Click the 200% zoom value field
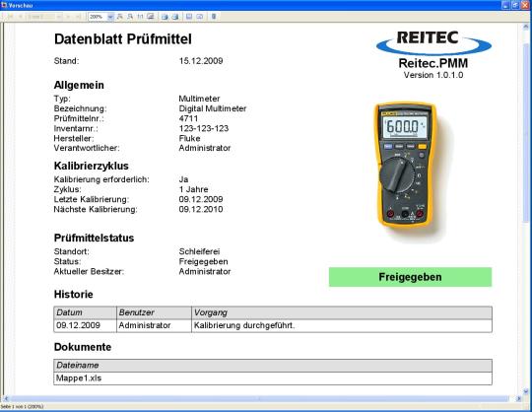532x412 pixels. click(x=98, y=17)
